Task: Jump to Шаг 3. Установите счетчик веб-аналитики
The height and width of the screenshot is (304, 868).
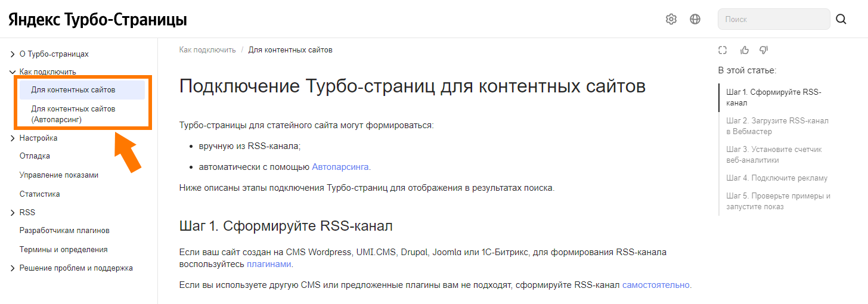Action: pos(774,155)
